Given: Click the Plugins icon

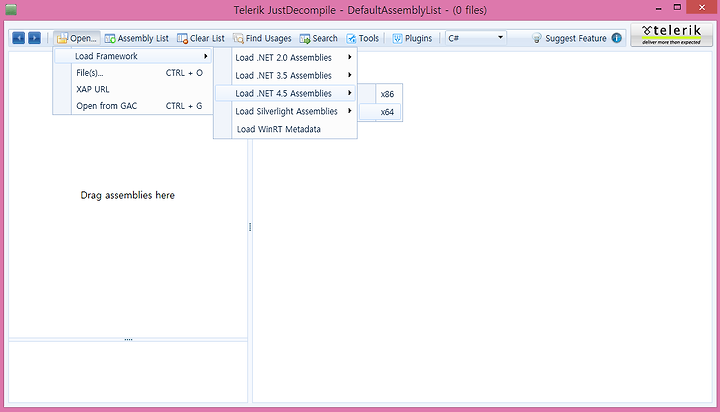Looking at the screenshot, I should click(x=397, y=39).
